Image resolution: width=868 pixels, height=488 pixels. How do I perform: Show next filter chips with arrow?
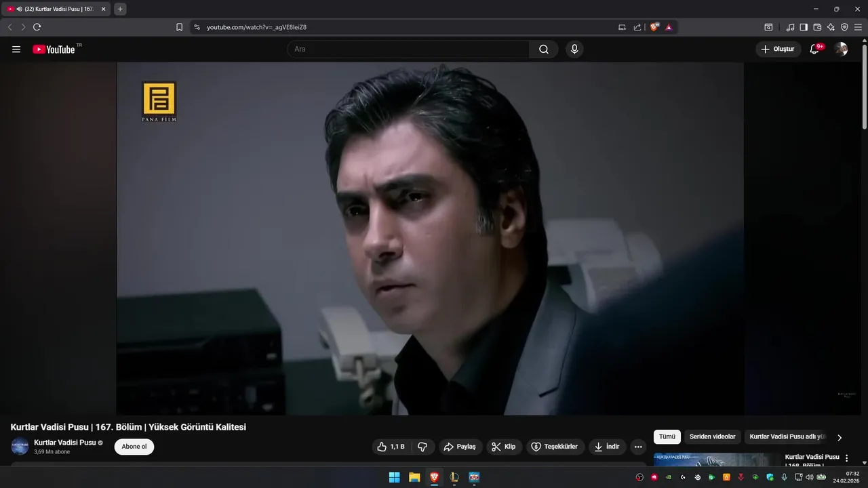[840, 438]
